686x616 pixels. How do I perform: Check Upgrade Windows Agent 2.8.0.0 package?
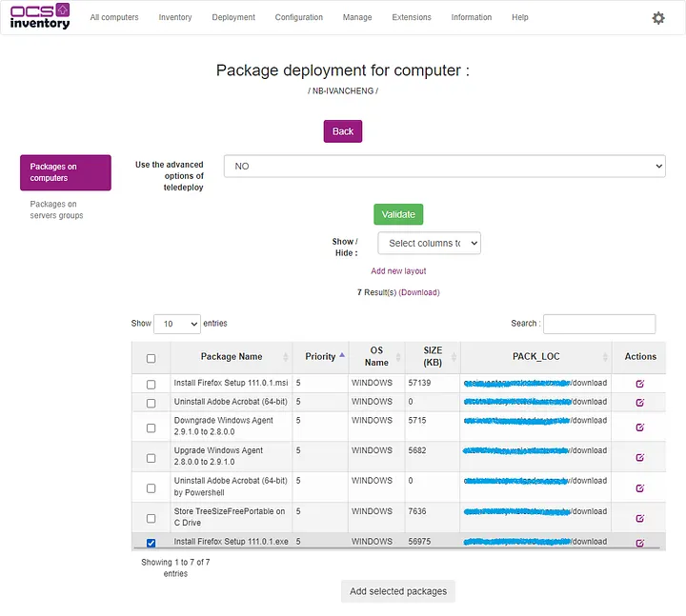(x=151, y=458)
